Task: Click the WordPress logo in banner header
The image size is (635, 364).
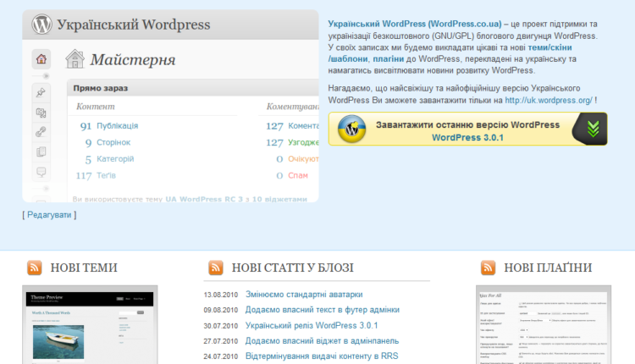Action: (x=41, y=25)
